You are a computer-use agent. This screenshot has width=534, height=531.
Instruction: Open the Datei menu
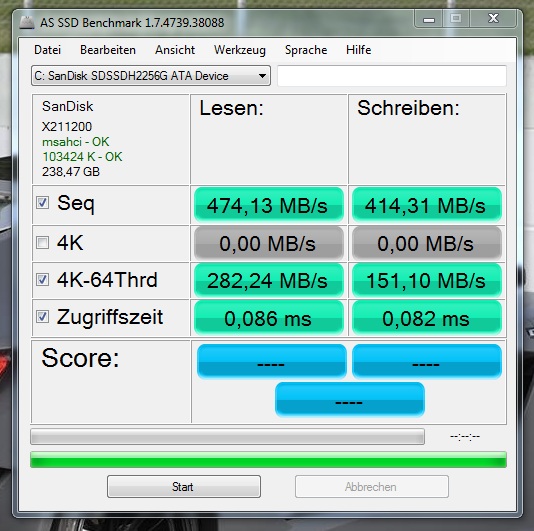click(x=47, y=50)
